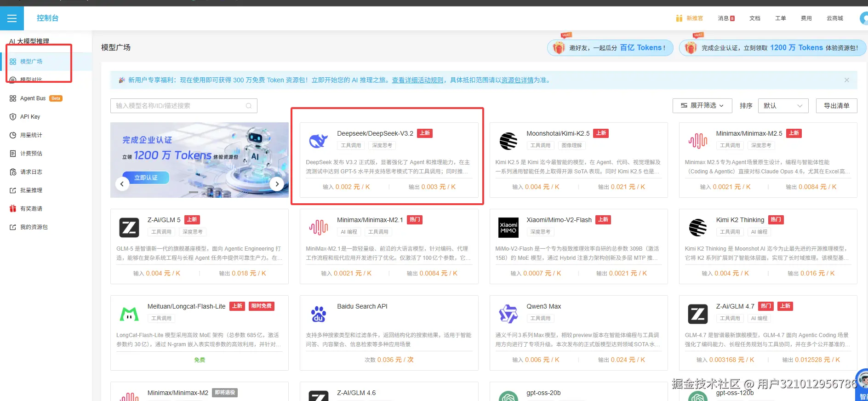This screenshot has width=868, height=401.
Task: Click the 图像理解 tag on Kimi-K2.5
Action: pos(571,145)
